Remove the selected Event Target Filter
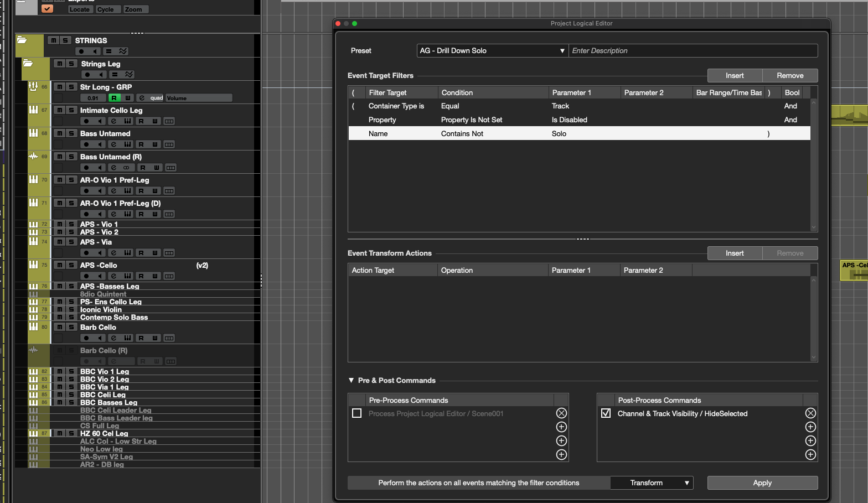 tap(790, 75)
